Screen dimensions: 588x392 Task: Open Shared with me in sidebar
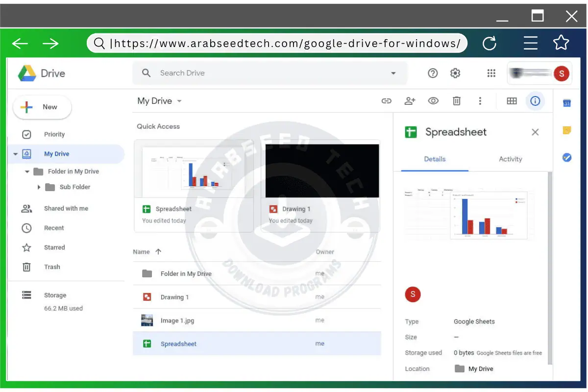66,209
